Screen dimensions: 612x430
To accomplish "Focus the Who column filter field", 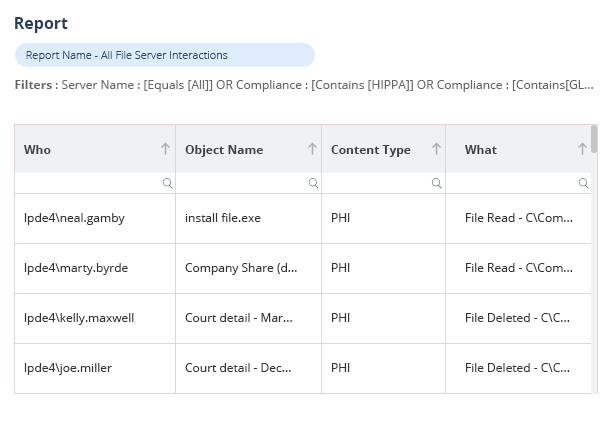I will (88, 183).
